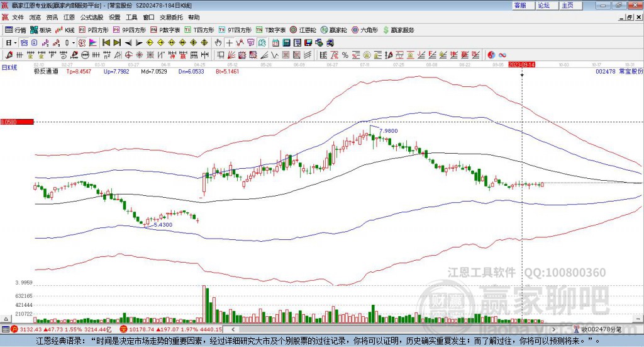The image size is (644, 347).
Task: Click the Bt=5.1461 value
Action: tap(227, 72)
